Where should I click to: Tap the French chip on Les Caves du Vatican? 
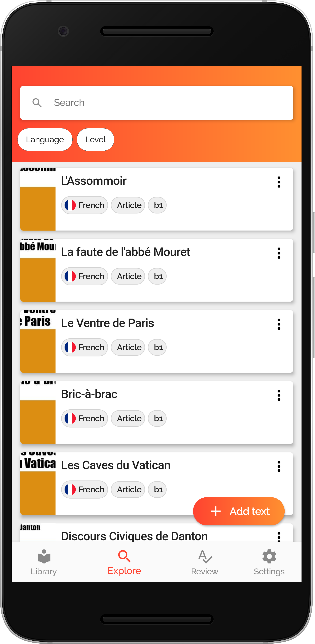84,490
